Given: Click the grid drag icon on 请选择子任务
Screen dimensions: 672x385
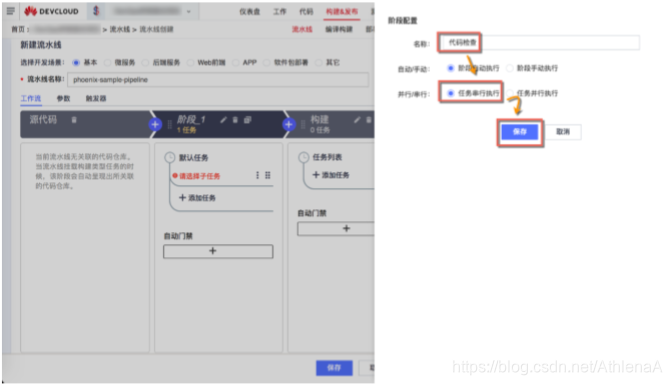Looking at the screenshot, I should (268, 175).
